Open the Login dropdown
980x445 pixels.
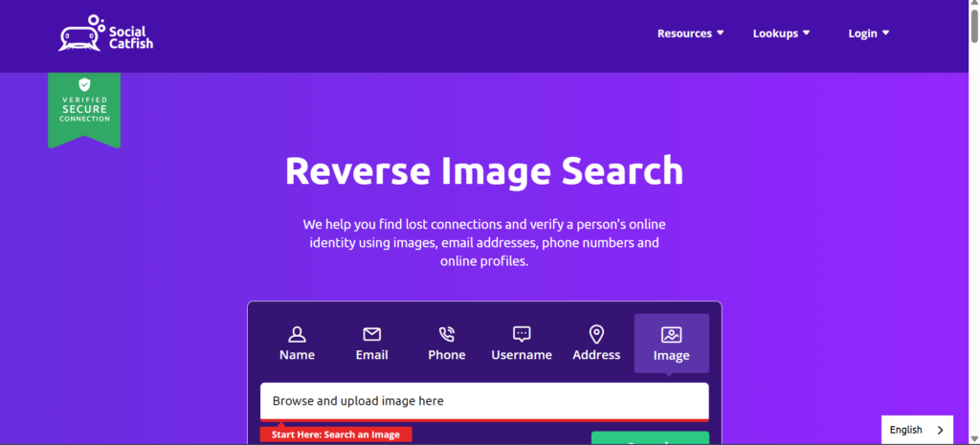868,33
